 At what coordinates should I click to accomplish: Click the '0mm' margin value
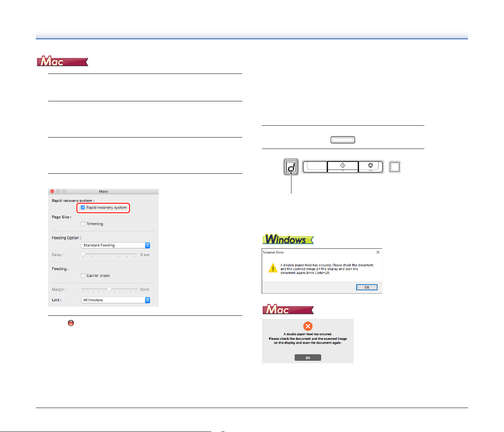tap(145, 290)
